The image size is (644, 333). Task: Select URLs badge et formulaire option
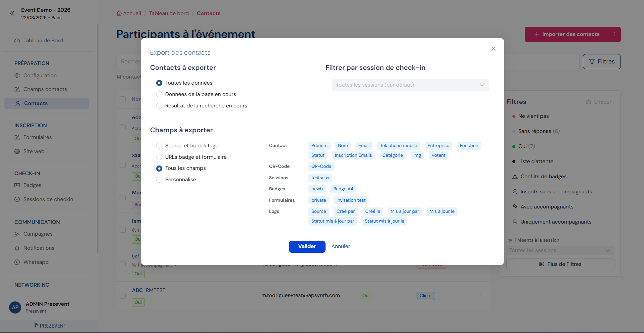tap(159, 157)
